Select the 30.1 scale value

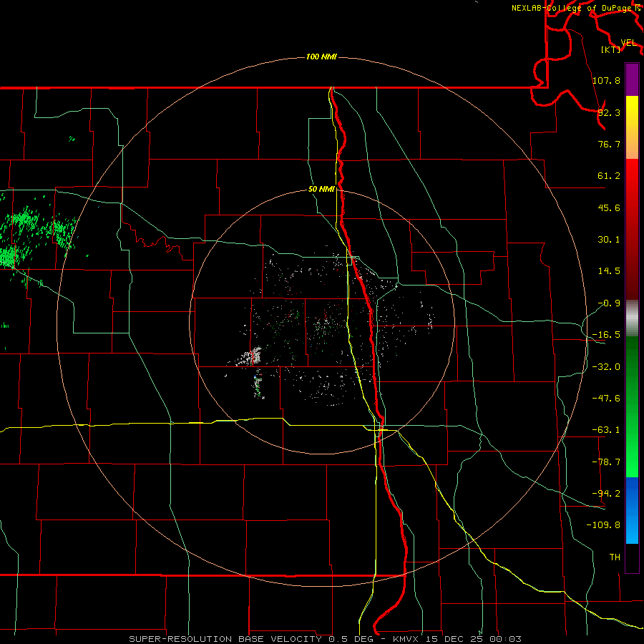click(609, 240)
